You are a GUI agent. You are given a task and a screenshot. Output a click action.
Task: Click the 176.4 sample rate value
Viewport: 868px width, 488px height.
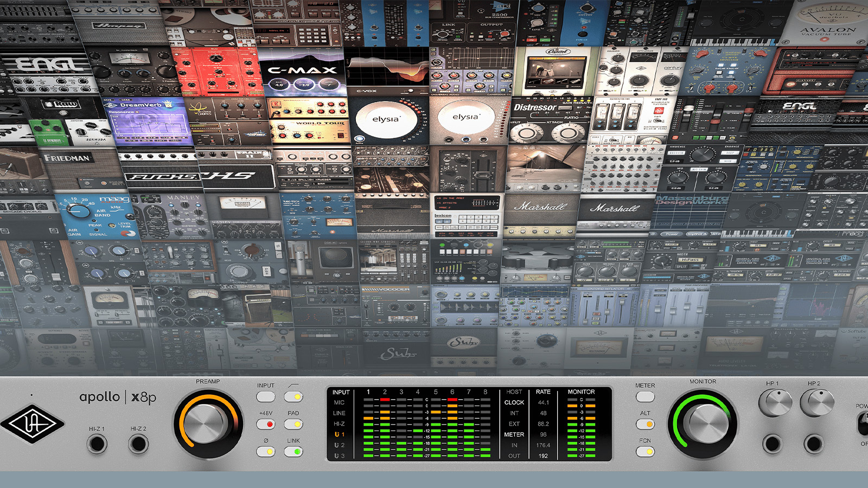point(543,445)
